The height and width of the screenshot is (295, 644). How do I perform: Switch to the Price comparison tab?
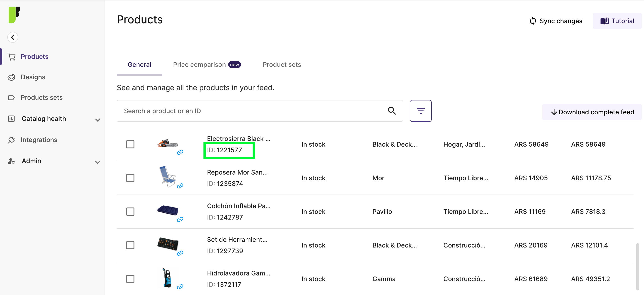[x=207, y=65]
